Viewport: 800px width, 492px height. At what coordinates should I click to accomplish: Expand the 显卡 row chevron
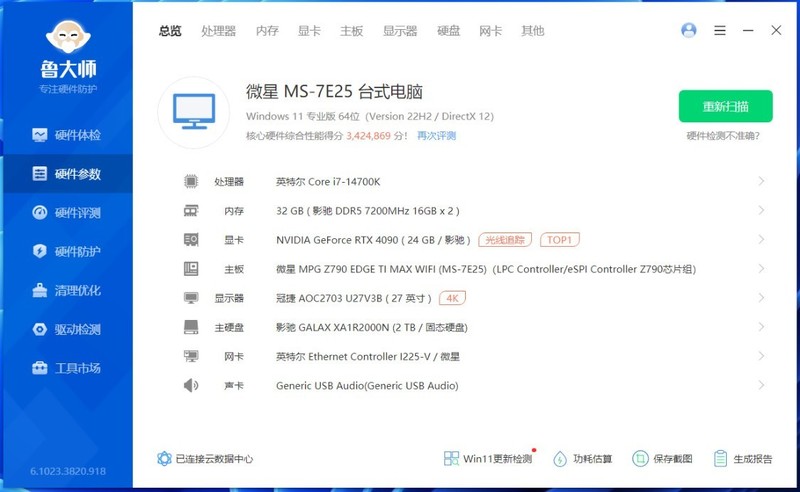(761, 239)
